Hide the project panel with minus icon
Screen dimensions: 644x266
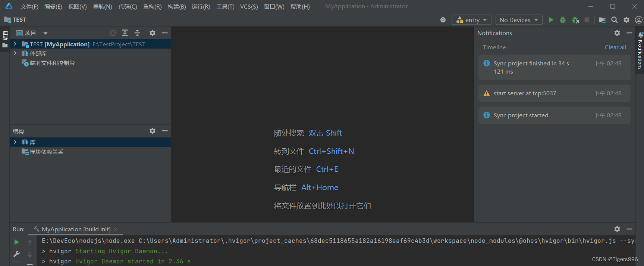[x=165, y=33]
